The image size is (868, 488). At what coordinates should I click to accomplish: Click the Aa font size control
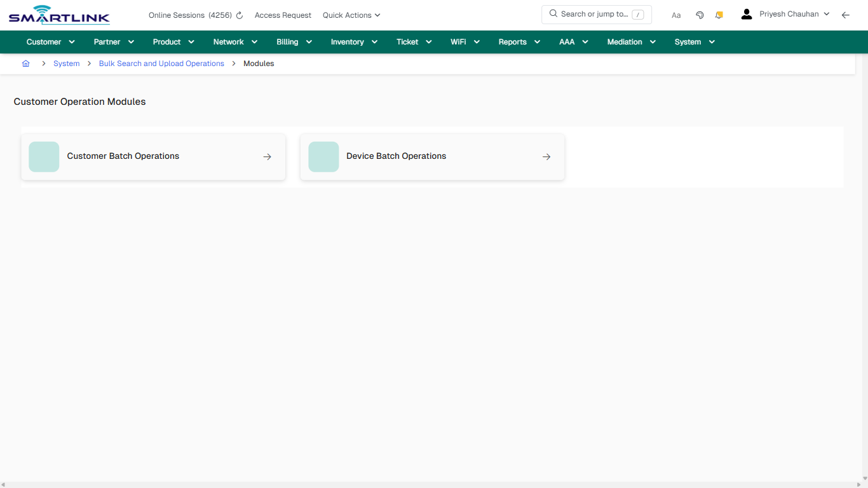click(x=676, y=15)
